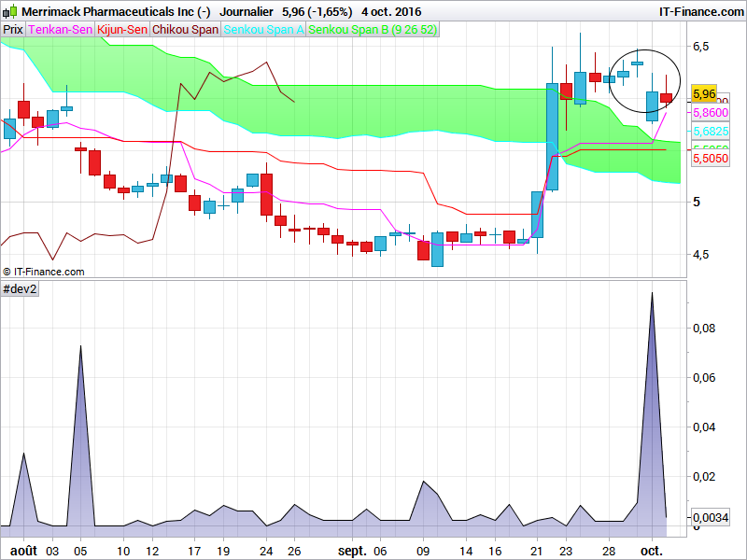747x560 pixels.
Task: Select the Prix legend label
Action: 13,30
